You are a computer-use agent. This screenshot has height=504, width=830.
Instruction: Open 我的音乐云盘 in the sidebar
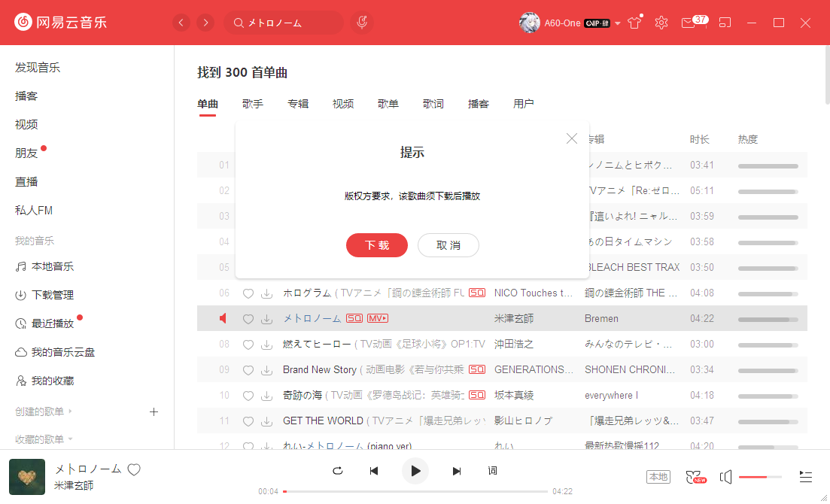point(55,352)
